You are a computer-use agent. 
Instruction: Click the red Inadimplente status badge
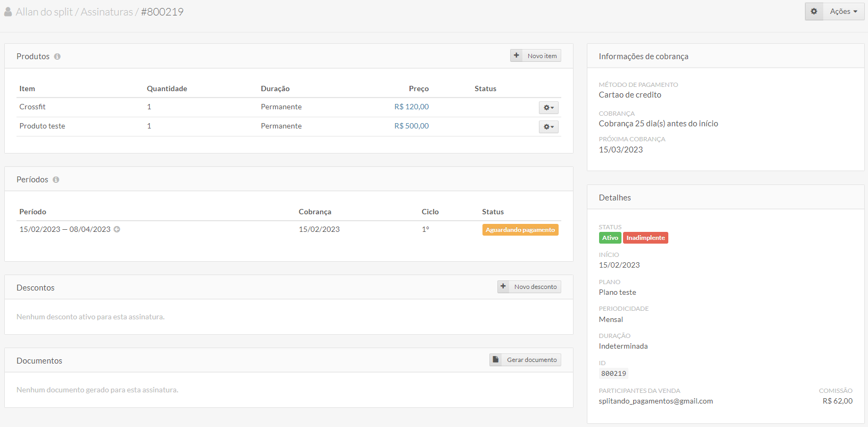point(645,238)
